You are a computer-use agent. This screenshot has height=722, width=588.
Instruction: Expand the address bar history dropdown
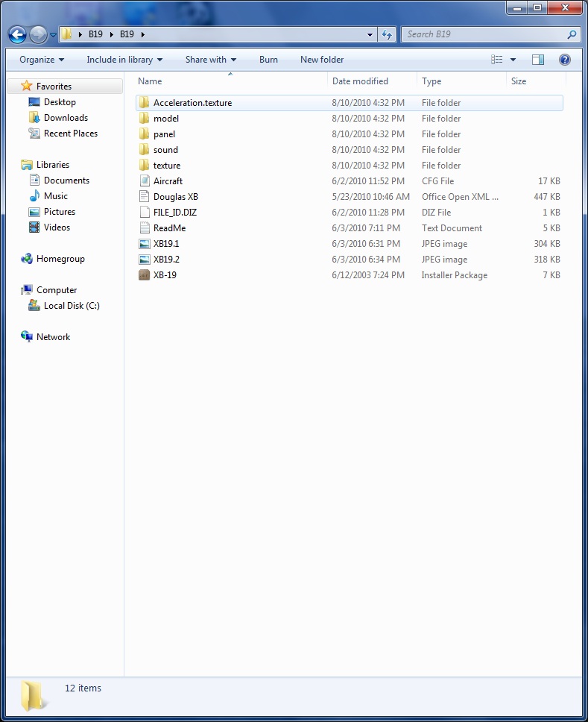pyautogui.click(x=370, y=34)
